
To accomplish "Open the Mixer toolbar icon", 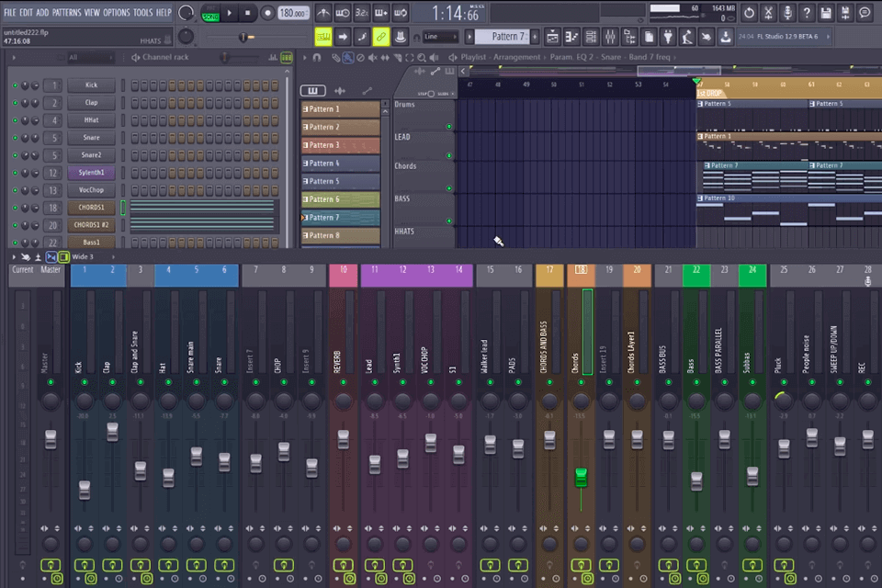I will (610, 36).
